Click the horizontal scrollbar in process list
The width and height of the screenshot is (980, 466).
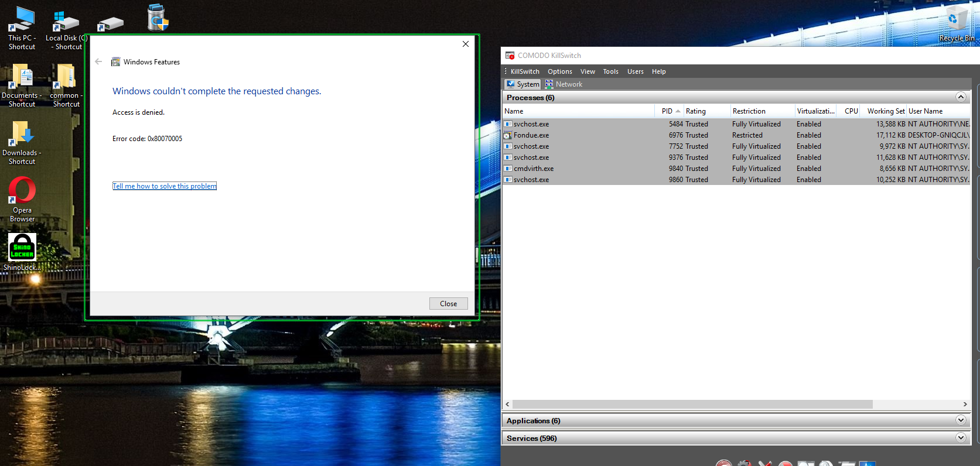point(691,405)
